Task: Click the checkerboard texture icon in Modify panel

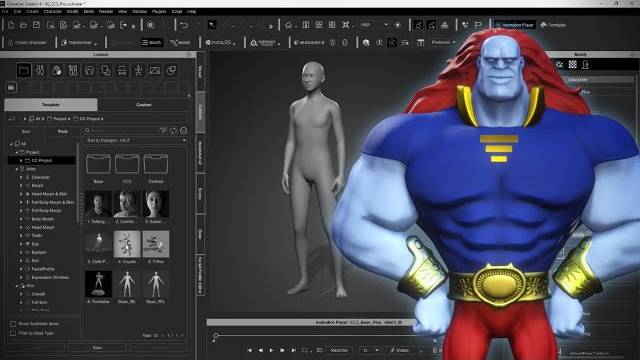Action: tap(573, 64)
